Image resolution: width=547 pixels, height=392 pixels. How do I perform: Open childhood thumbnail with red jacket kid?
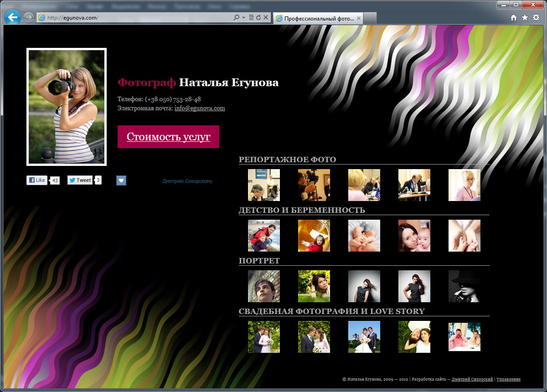pos(264,236)
